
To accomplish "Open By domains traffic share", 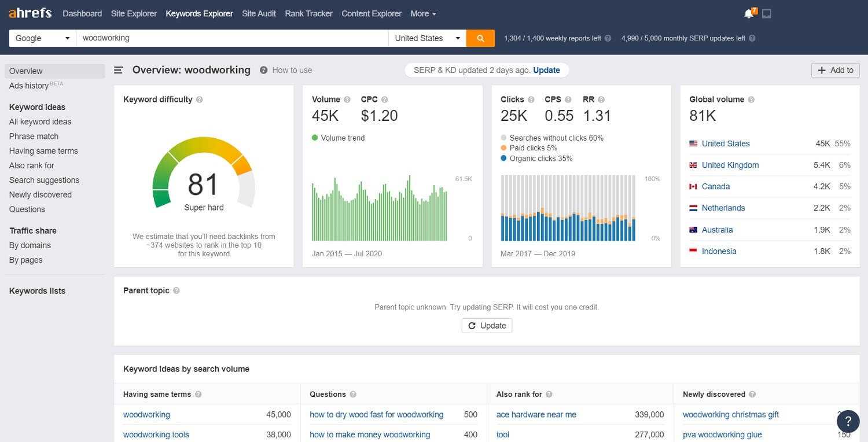I will click(x=30, y=245).
